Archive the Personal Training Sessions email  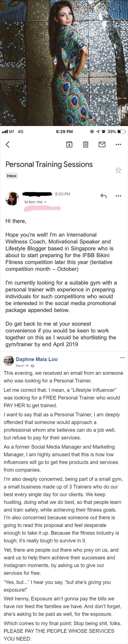[x=69, y=144]
